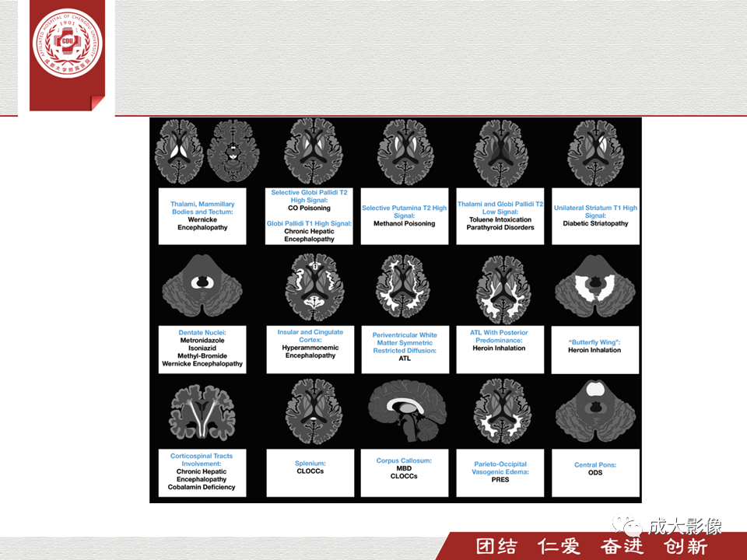This screenshot has width=747, height=560.
Task: Click the Chengdu University hospital logo
Action: point(68,44)
